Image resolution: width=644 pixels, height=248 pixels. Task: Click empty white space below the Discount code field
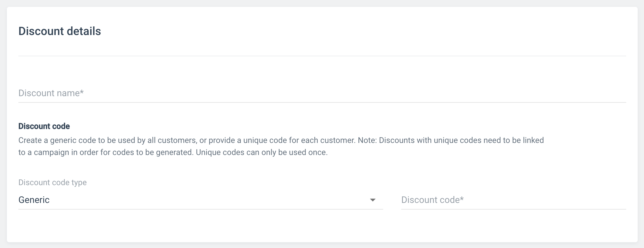click(x=513, y=227)
